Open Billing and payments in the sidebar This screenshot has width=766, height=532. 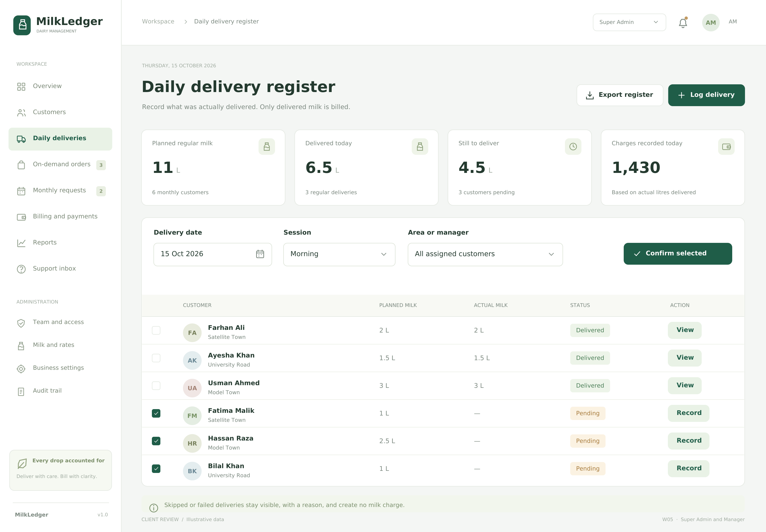tap(60, 217)
